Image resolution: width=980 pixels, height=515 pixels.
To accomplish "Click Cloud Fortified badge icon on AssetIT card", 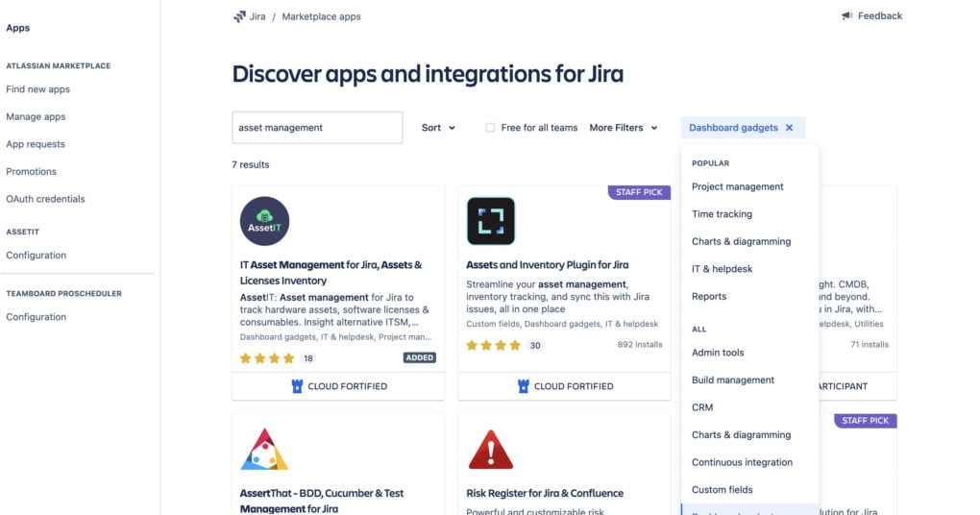I will pos(297,386).
